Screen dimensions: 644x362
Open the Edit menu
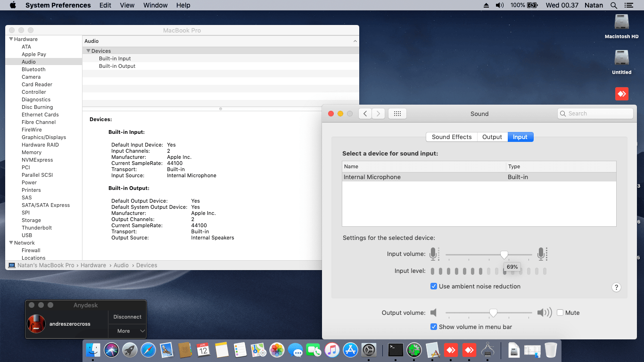point(106,5)
